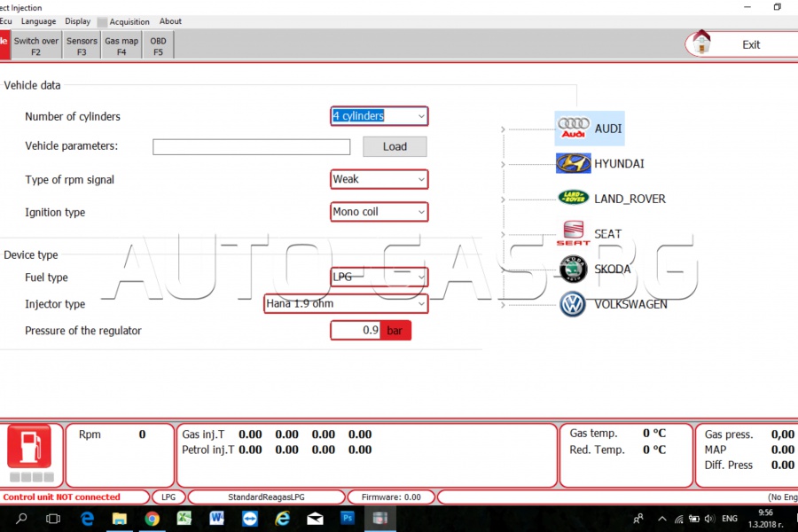
Task: Open TeamViewer from the taskbar
Action: pyautogui.click(x=250, y=518)
